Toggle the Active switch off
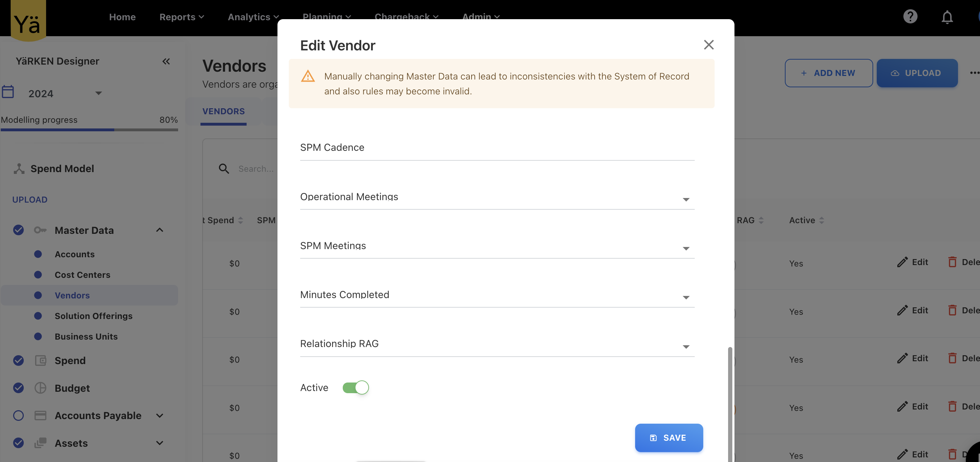Image resolution: width=980 pixels, height=462 pixels. [x=355, y=387]
